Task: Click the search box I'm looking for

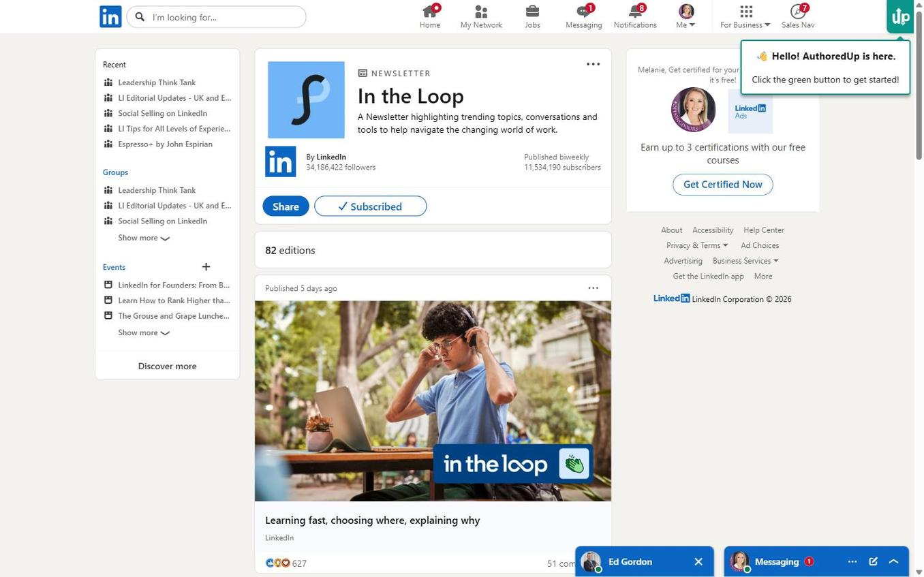Action: (217, 17)
